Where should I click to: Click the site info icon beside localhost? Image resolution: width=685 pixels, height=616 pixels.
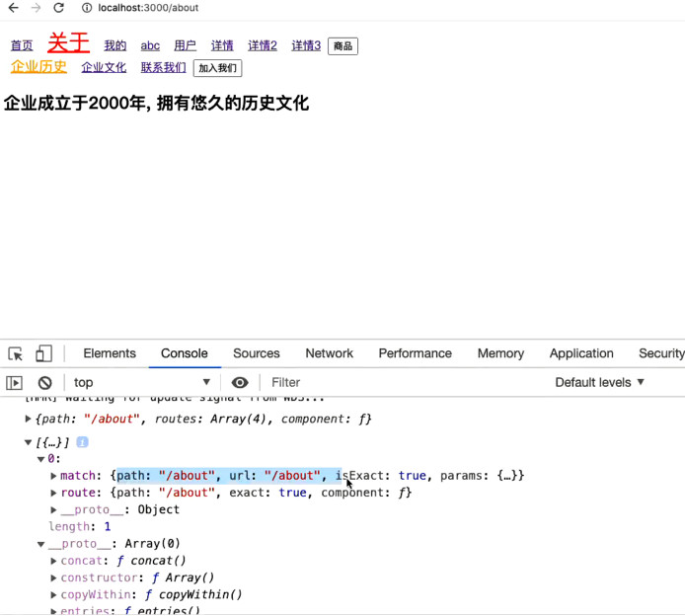(x=87, y=8)
